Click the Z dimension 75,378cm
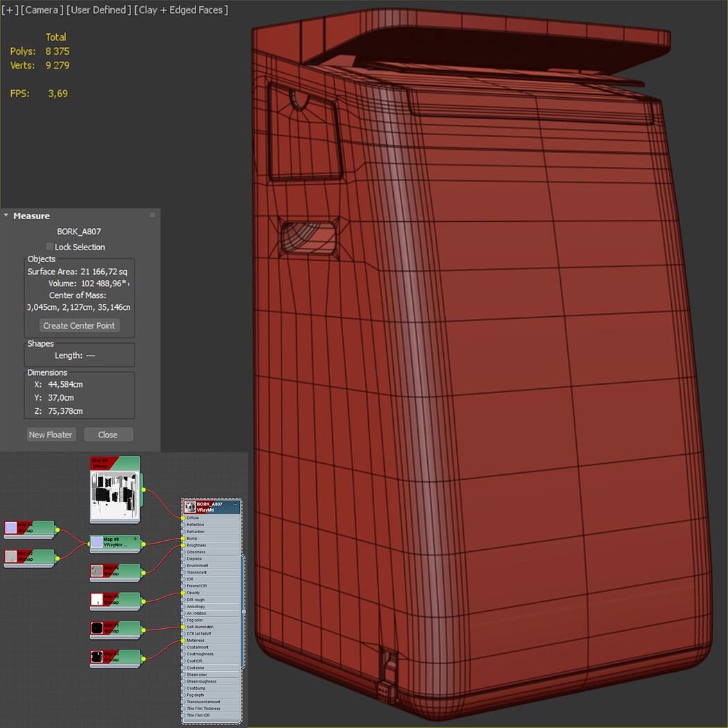The image size is (728, 728). 65,411
